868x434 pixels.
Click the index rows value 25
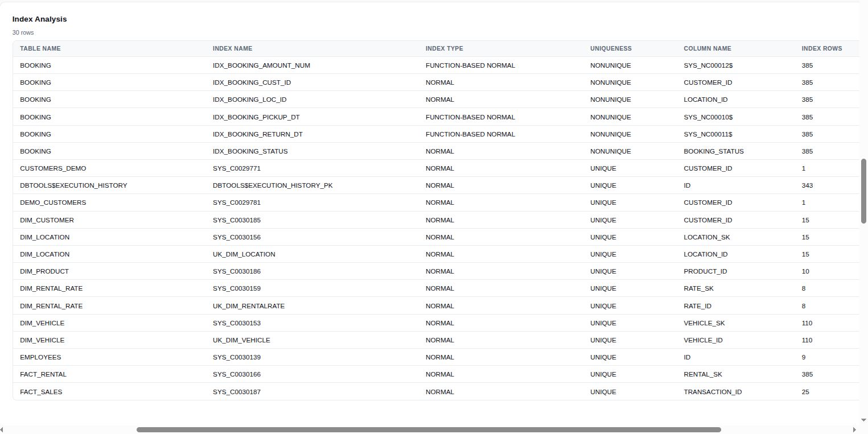805,392
